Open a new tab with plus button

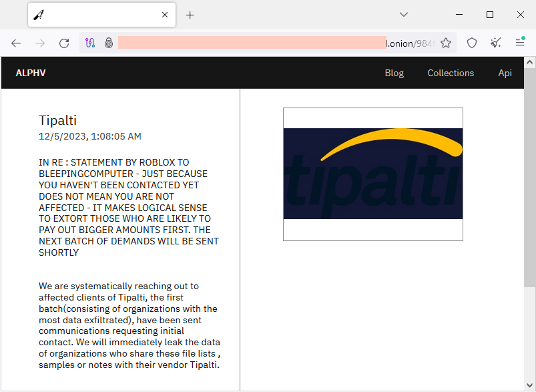(190, 15)
